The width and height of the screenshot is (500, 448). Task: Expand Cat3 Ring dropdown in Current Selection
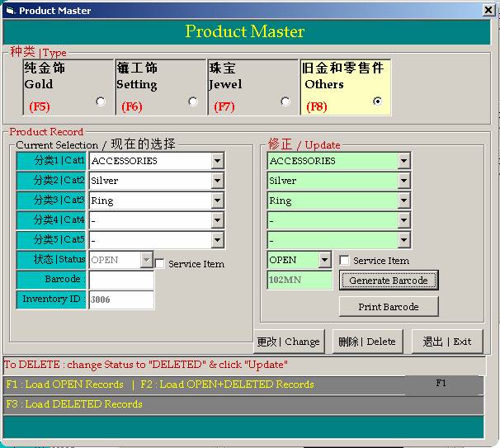[x=217, y=200]
